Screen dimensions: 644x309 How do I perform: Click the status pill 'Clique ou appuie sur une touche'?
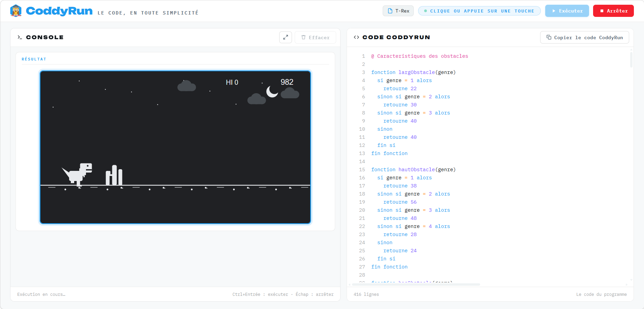click(479, 11)
